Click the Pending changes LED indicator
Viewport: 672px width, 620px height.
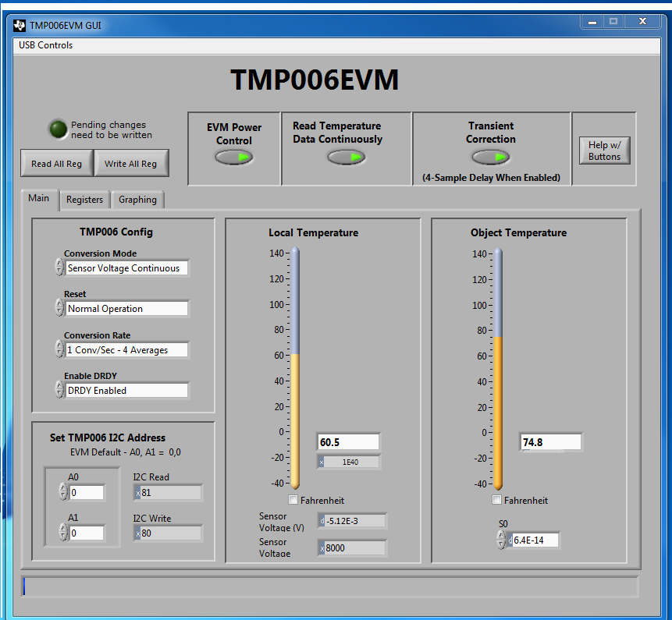(x=58, y=129)
